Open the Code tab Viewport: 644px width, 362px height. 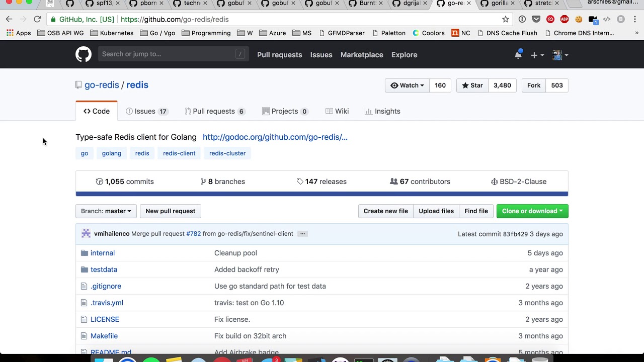coord(97,111)
